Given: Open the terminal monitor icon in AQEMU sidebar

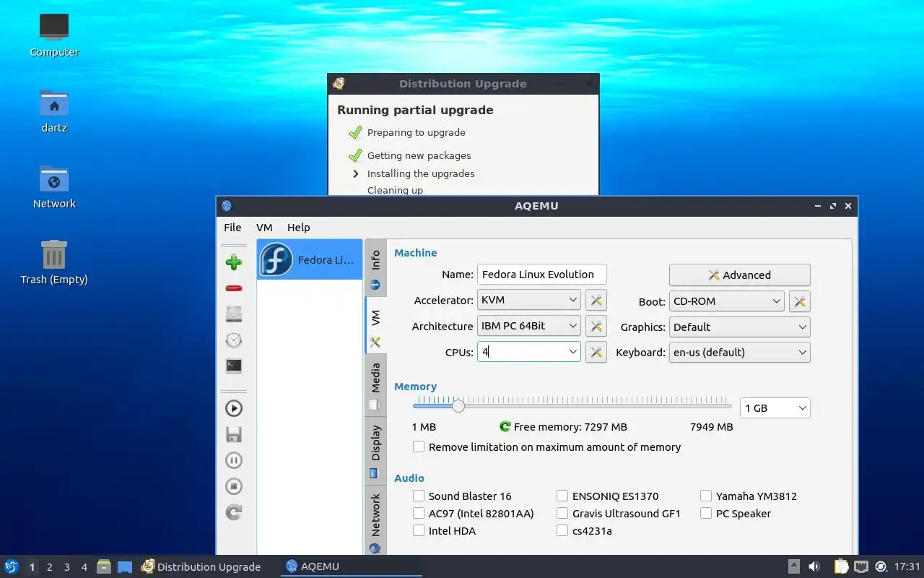Looking at the screenshot, I should click(233, 366).
